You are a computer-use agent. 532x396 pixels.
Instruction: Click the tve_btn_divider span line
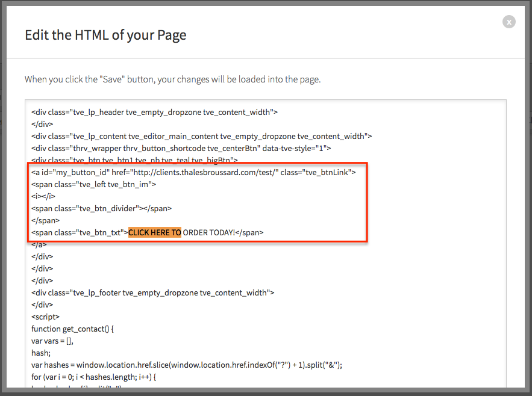pos(101,208)
